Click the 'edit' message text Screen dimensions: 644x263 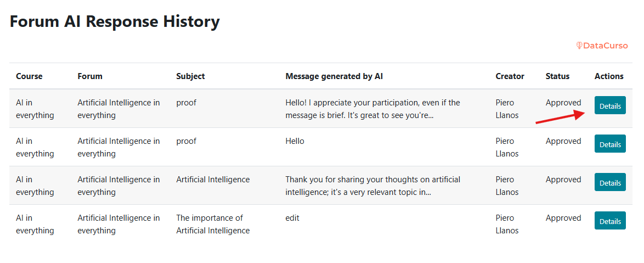tap(292, 218)
